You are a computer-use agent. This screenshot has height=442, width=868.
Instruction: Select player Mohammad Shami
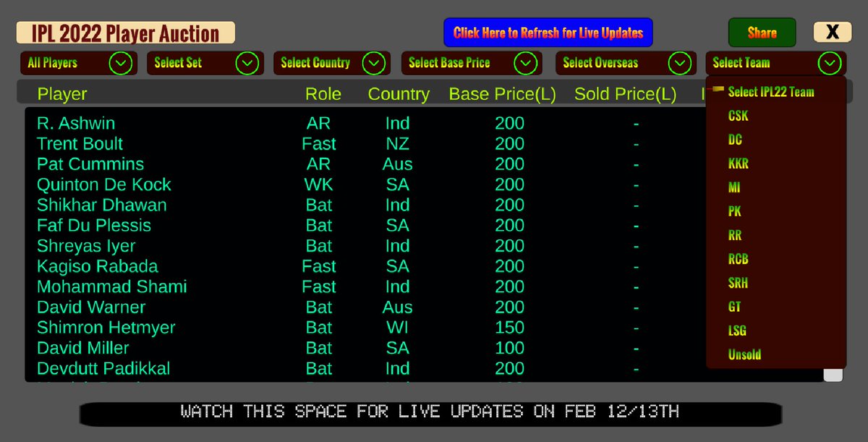112,286
